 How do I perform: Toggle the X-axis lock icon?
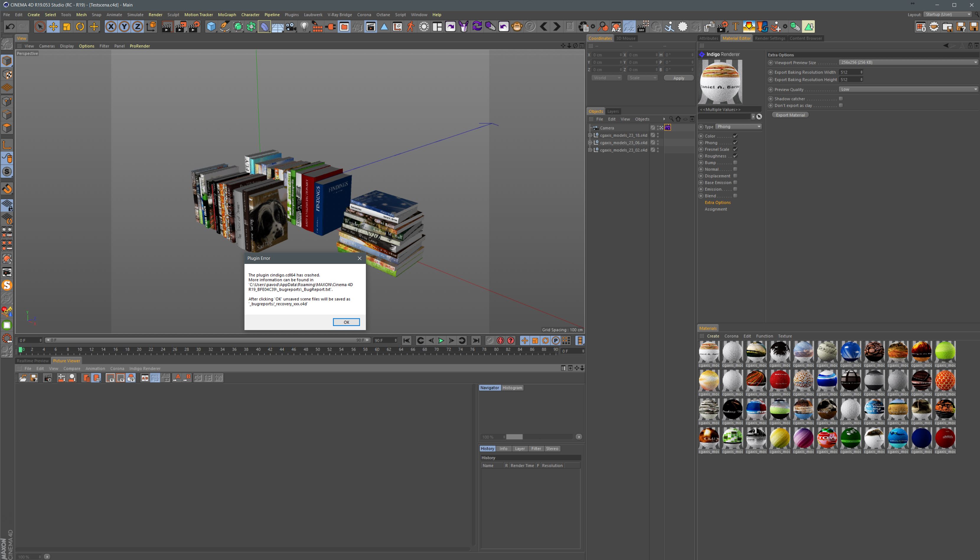[x=111, y=27]
